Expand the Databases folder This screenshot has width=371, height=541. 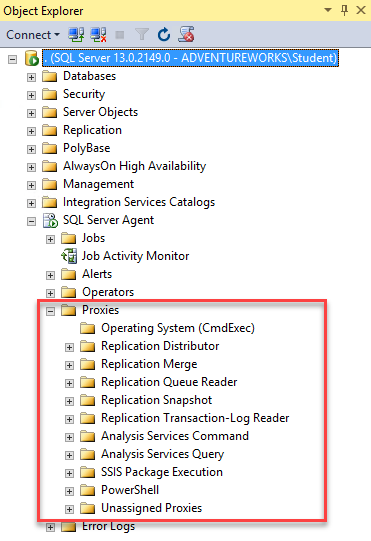click(x=31, y=77)
